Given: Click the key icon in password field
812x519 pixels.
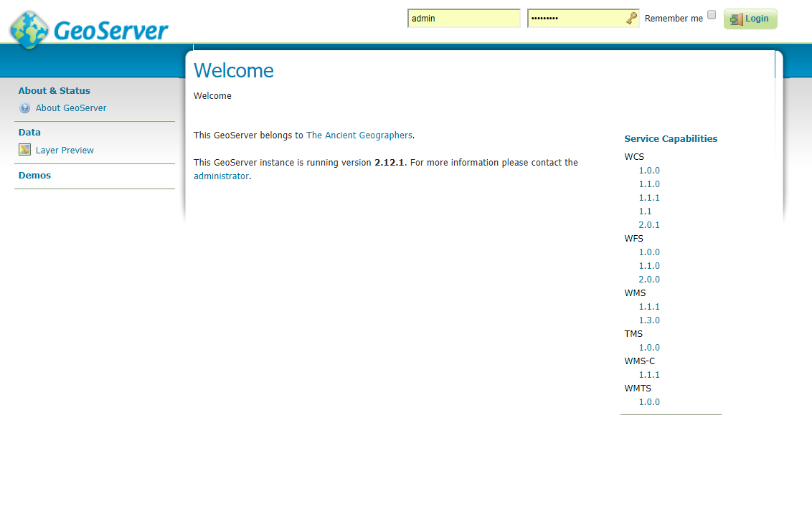Looking at the screenshot, I should (631, 18).
